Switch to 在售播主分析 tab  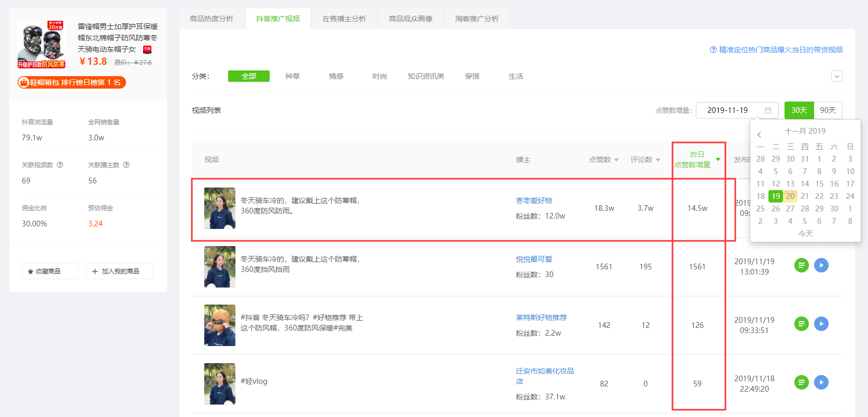point(344,19)
